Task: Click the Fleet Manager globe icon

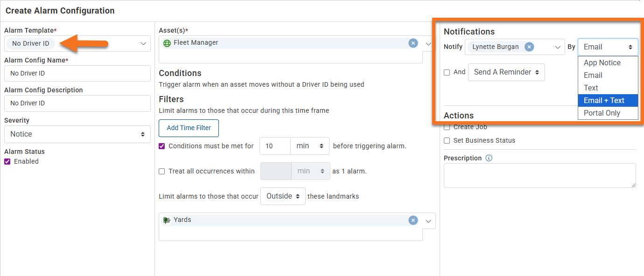Action: pyautogui.click(x=167, y=43)
